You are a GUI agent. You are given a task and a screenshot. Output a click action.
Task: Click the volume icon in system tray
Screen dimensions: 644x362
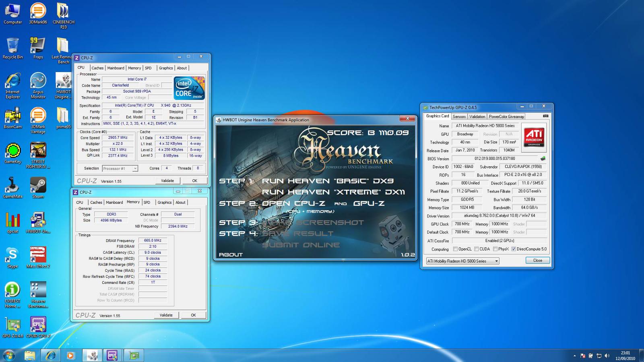pos(607,356)
